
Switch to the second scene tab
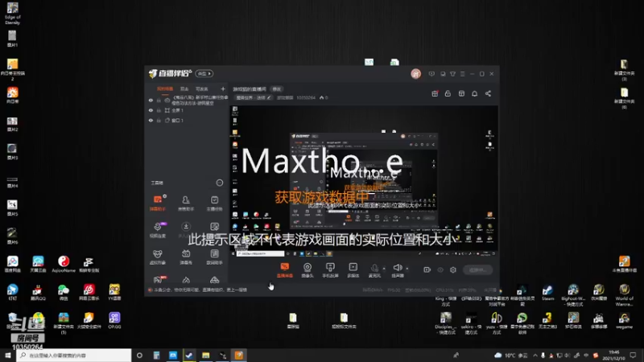184,88
